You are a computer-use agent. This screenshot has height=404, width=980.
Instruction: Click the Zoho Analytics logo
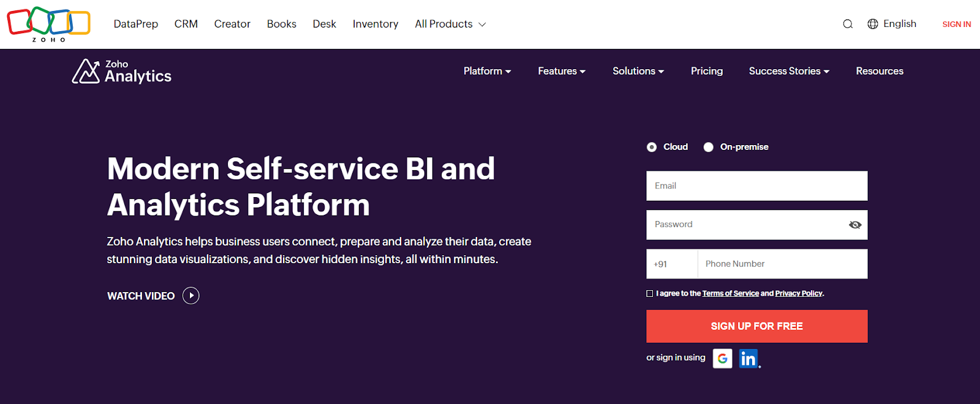[x=121, y=72]
